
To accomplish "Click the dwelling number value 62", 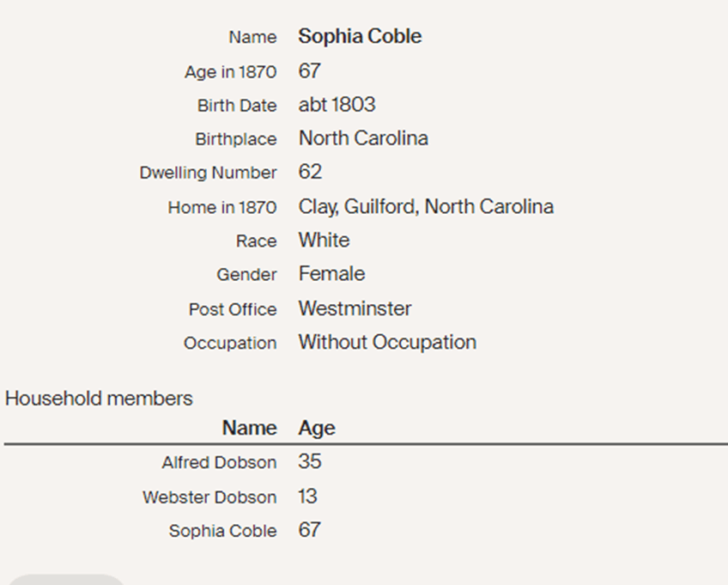I will [x=310, y=172].
